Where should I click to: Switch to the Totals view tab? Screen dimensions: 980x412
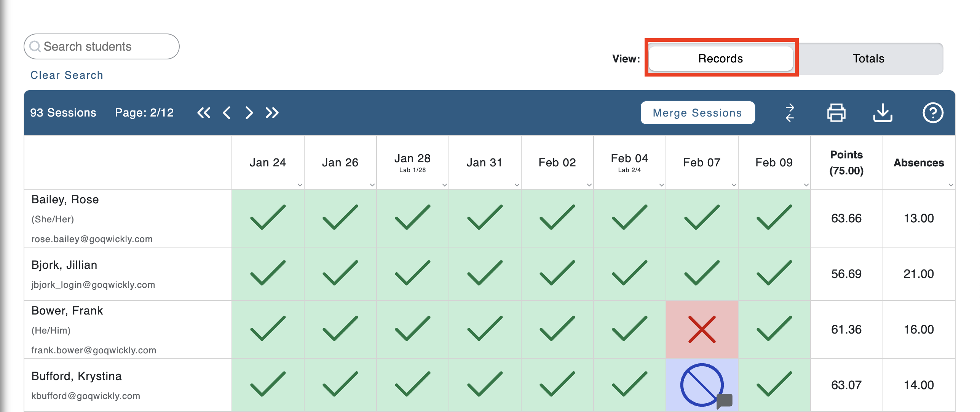pos(868,59)
